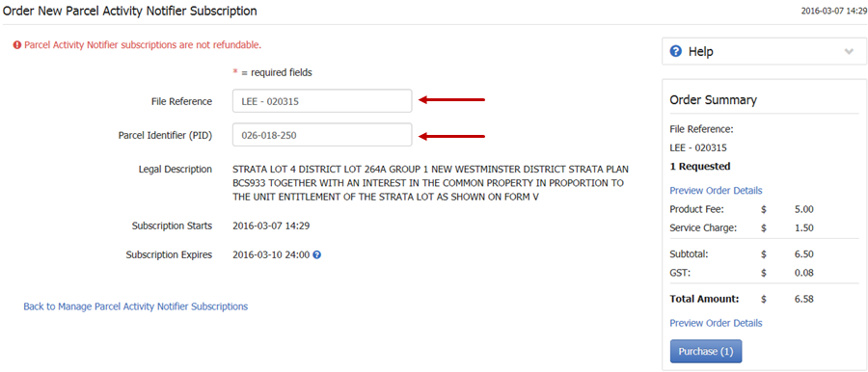Click the page timestamp at top right
Screen dimensions: 868x372
[x=834, y=11]
